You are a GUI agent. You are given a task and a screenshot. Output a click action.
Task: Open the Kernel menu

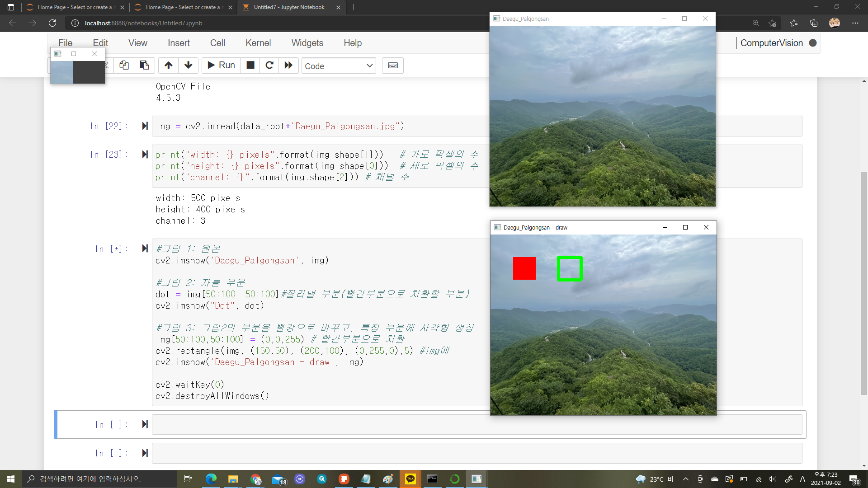click(x=258, y=43)
